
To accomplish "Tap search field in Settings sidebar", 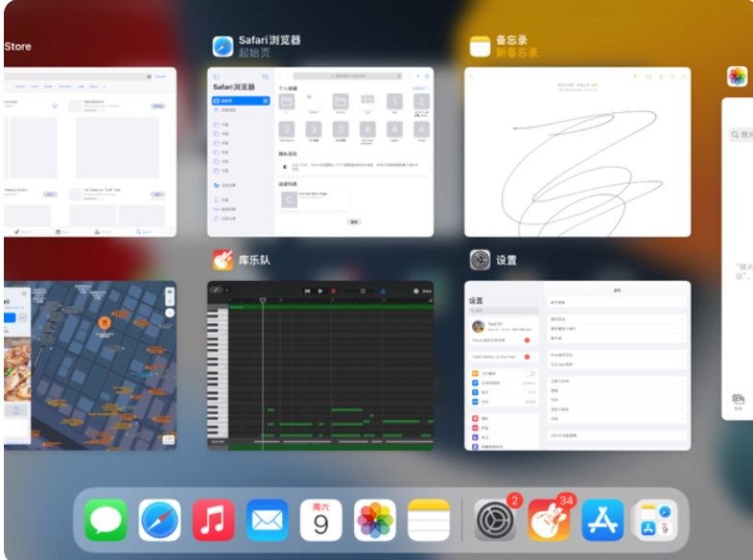I will [504, 311].
